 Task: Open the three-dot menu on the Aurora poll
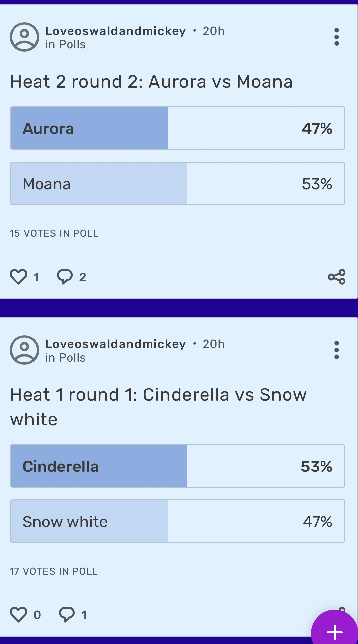tap(336, 37)
